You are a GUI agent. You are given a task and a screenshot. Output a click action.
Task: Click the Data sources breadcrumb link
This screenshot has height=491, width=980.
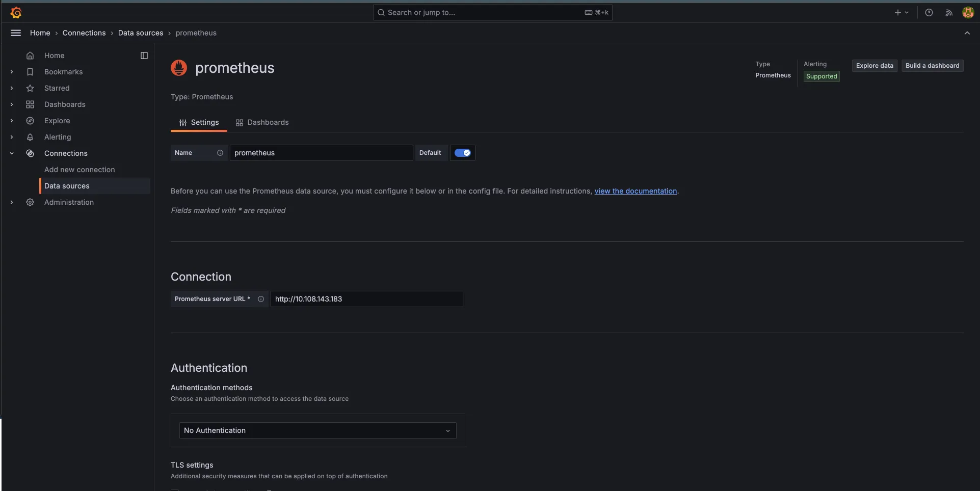pos(141,33)
